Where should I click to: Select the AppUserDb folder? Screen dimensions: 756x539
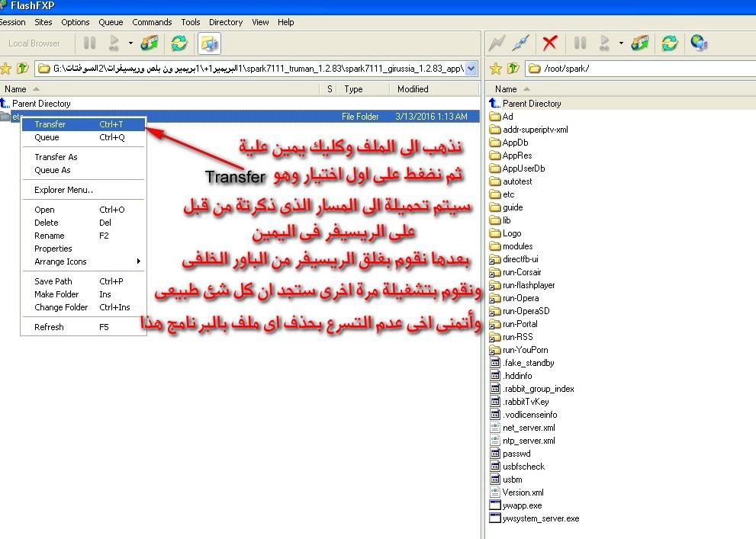(x=523, y=168)
